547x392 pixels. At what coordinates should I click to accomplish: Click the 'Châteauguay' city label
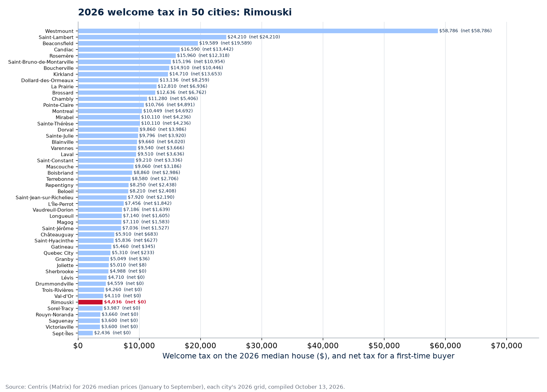point(57,234)
